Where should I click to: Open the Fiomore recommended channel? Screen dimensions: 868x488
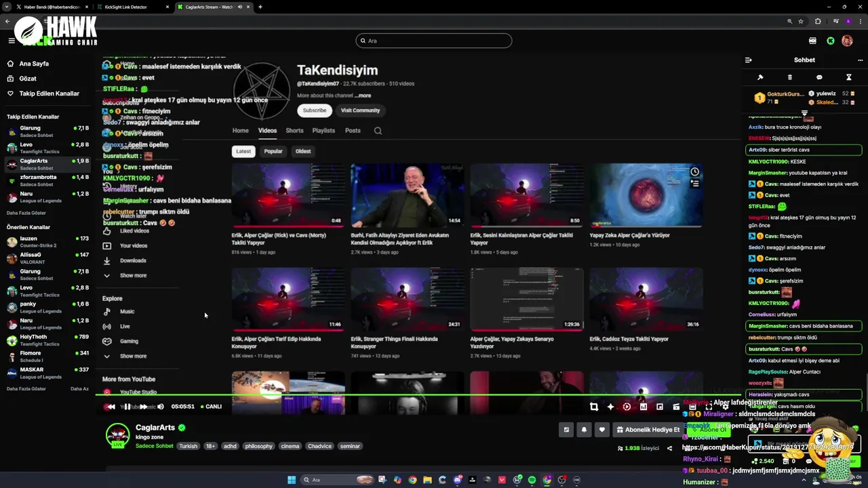click(x=47, y=357)
